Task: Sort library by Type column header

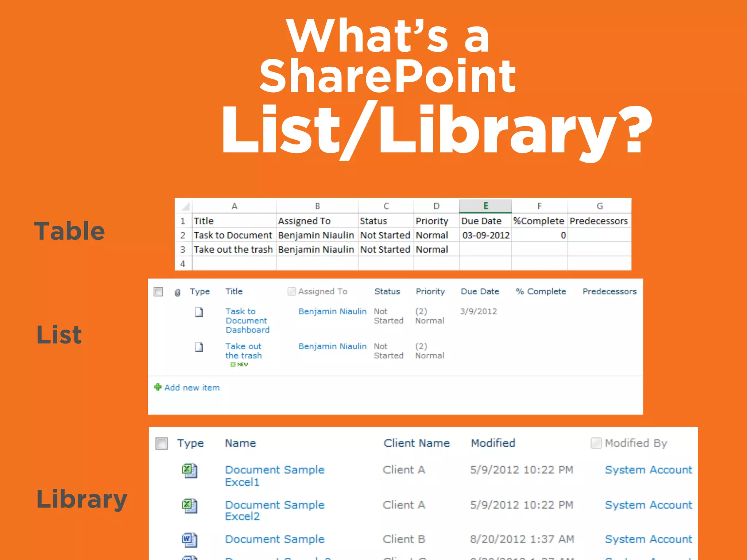Action: pyautogui.click(x=190, y=443)
